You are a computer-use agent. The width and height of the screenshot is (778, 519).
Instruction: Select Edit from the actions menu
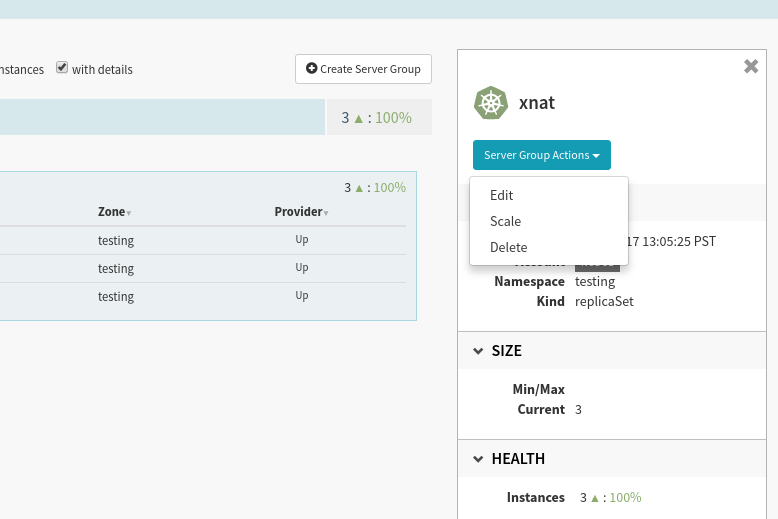pyautogui.click(x=502, y=196)
